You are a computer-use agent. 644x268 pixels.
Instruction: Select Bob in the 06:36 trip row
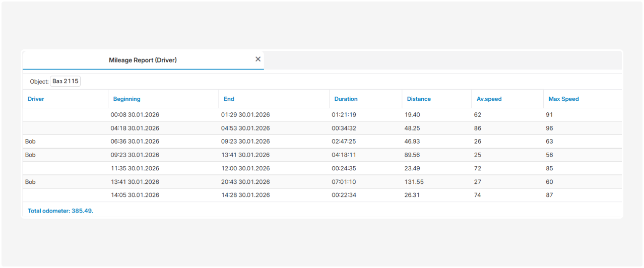30,142
